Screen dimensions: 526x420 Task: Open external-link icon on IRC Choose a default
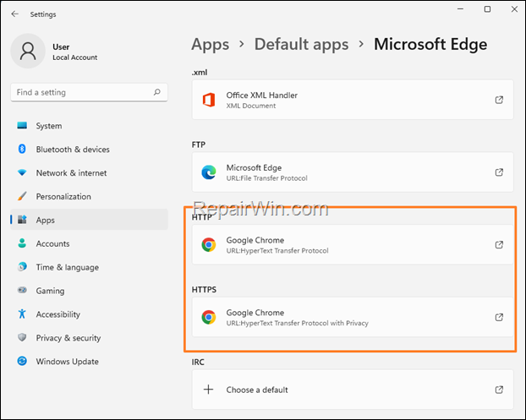tap(499, 390)
